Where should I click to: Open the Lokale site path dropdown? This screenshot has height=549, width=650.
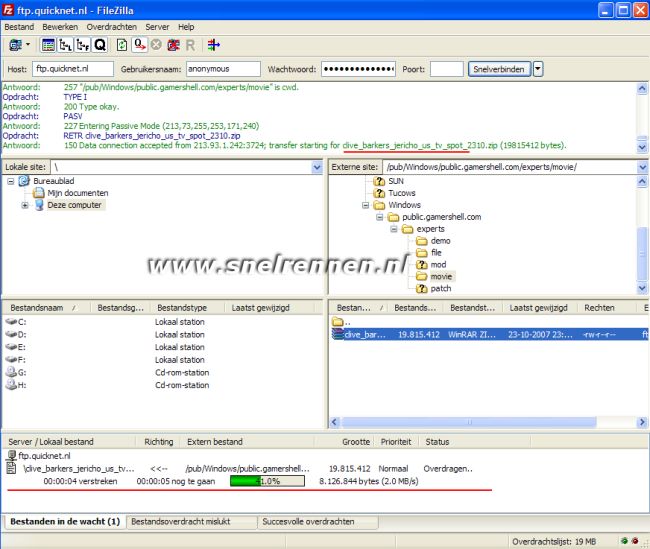point(317,167)
